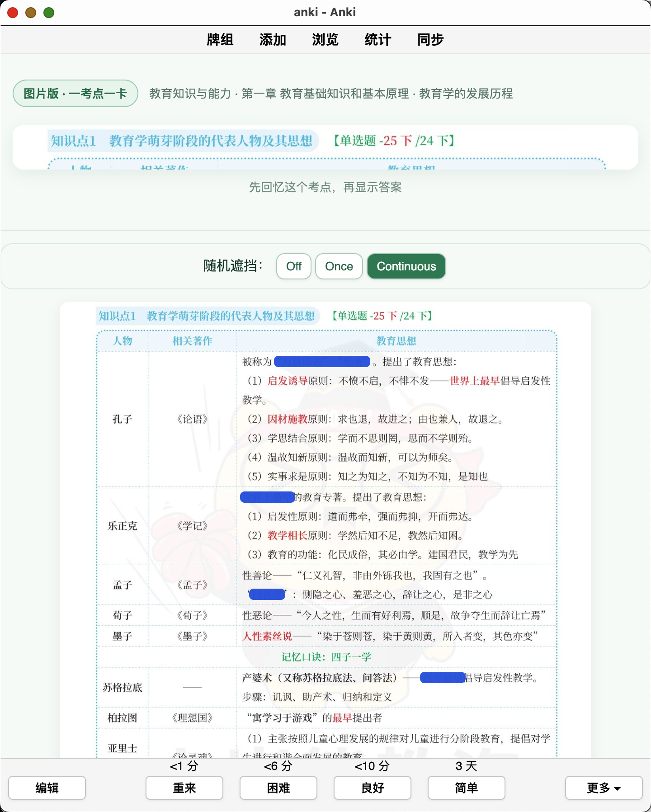Click the hint 先回忆这个考点，再显示答案

click(325, 187)
